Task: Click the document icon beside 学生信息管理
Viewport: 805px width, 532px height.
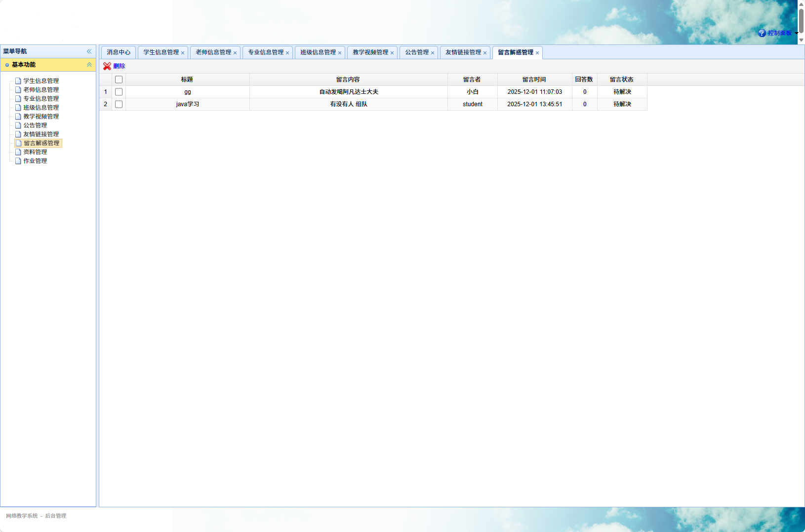Action: pos(18,81)
